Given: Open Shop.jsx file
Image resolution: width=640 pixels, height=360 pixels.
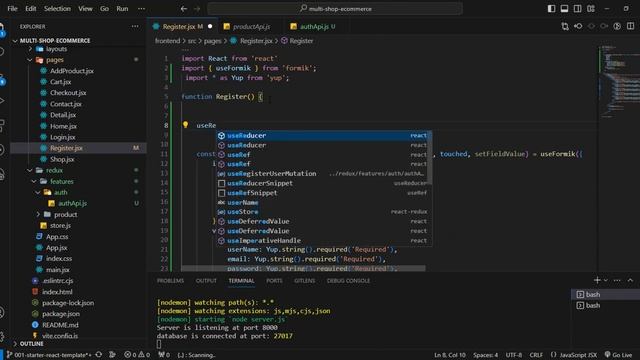Looking at the screenshot, I should coord(62,159).
